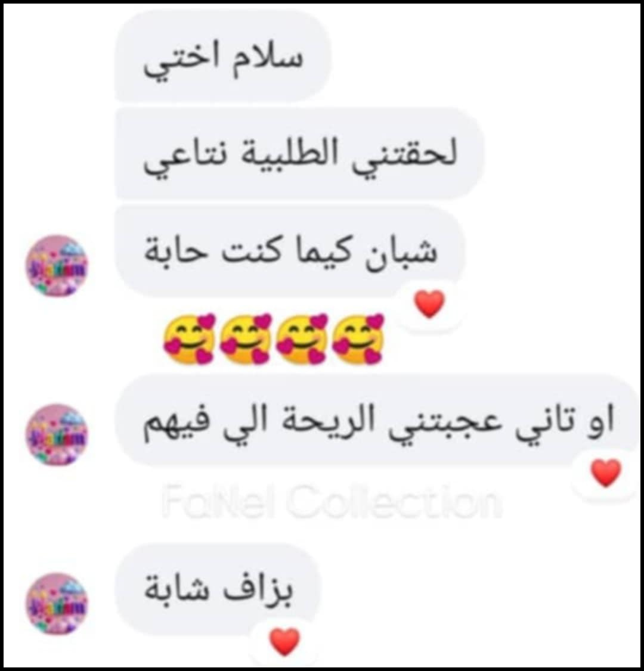Click the rightmost smiling-hearts emoji
The image size is (644, 671).
pyautogui.click(x=359, y=339)
